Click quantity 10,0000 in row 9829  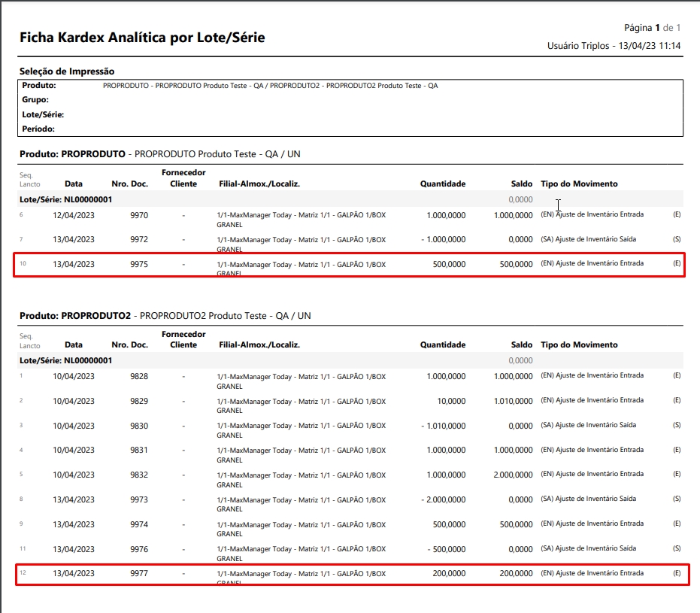click(451, 401)
